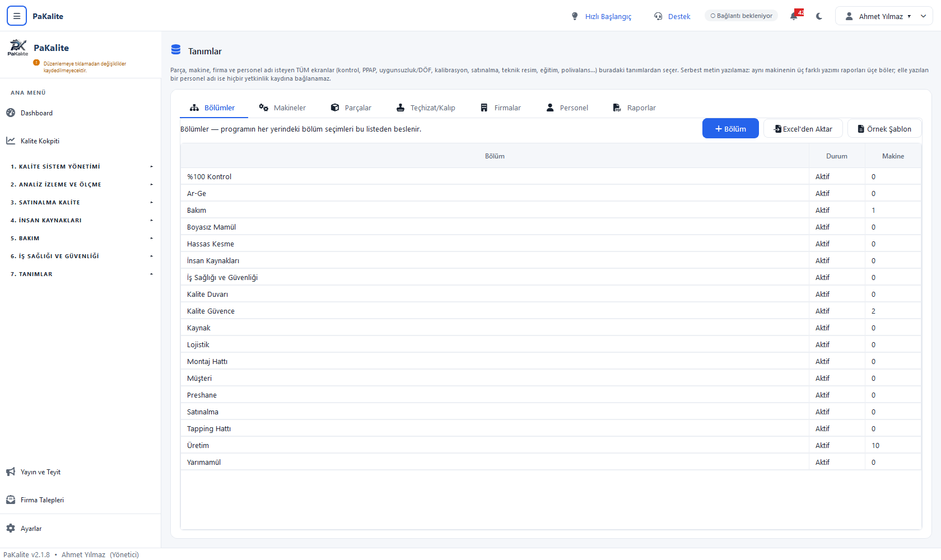Select the %100 Kontrol row

[x=551, y=176]
